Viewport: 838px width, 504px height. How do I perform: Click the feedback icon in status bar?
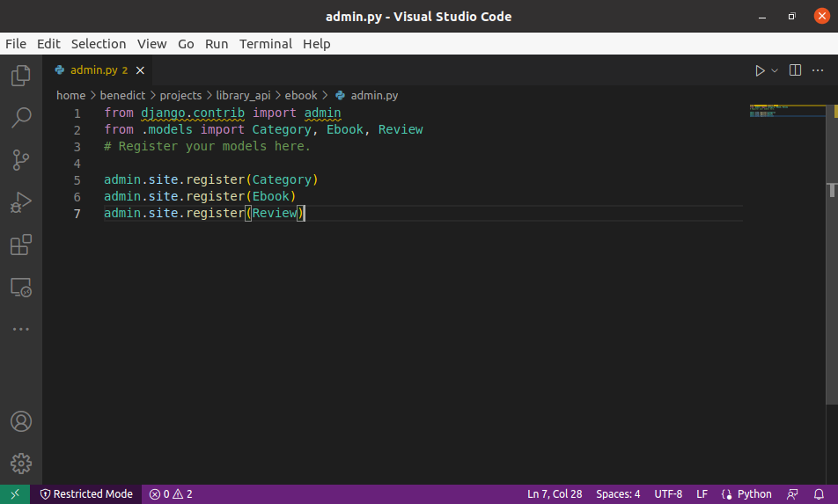(792, 494)
